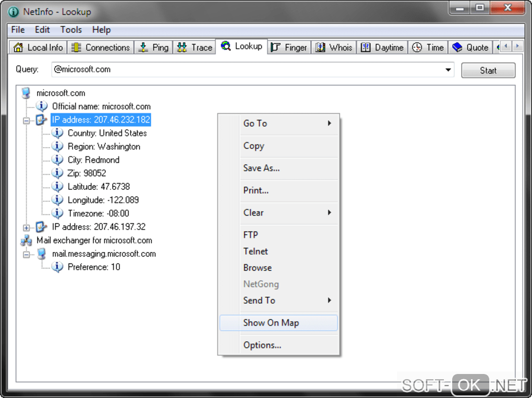Choose Copy from the context menu
The image size is (532, 398).
pos(279,146)
